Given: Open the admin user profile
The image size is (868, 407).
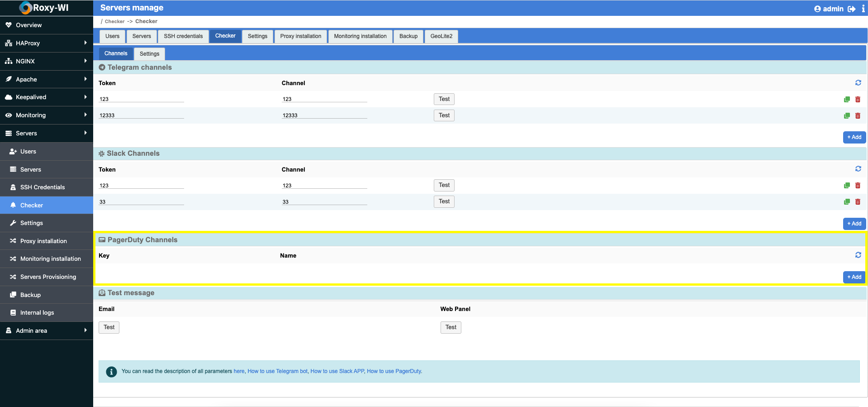Looking at the screenshot, I should click(829, 9).
